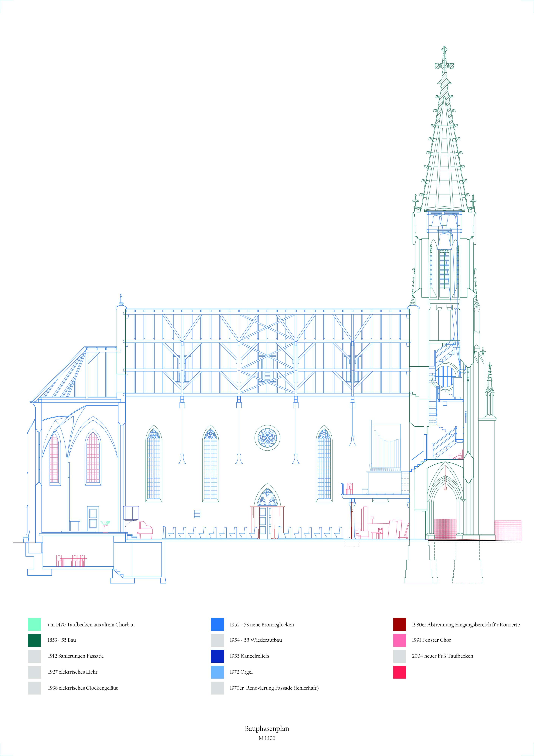
Task: Click the gray swatch for '1927 elektrisches Licht'
Action: (x=35, y=672)
